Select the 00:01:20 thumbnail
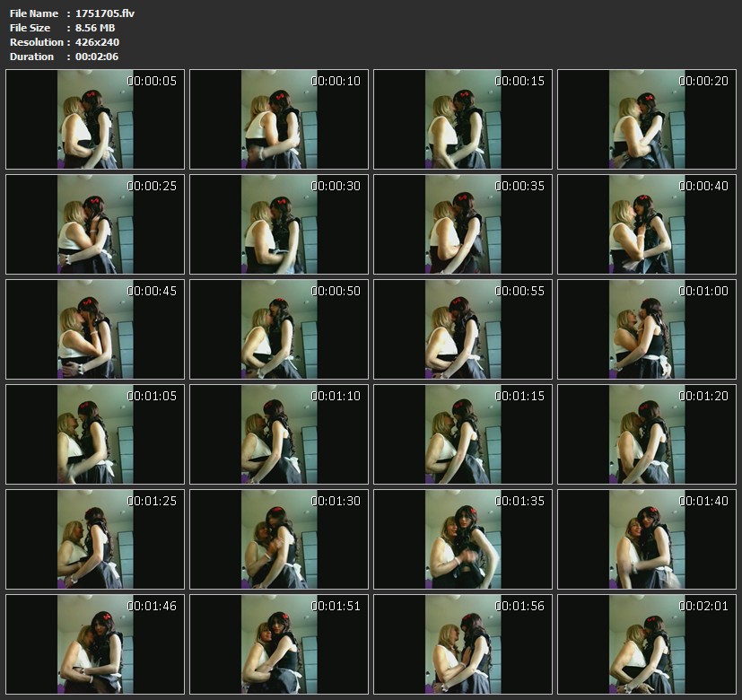This screenshot has height=700, width=742. pos(647,434)
